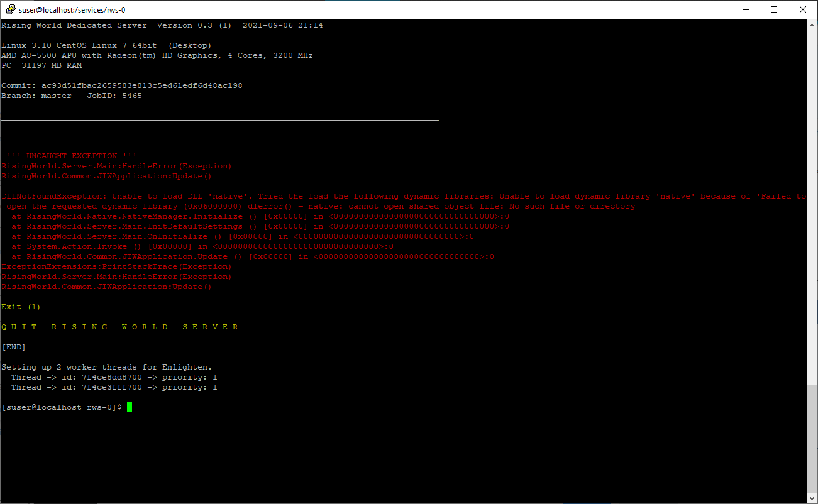
Task: Click the Rising World Dedicated Server header
Action: [x=74, y=25]
